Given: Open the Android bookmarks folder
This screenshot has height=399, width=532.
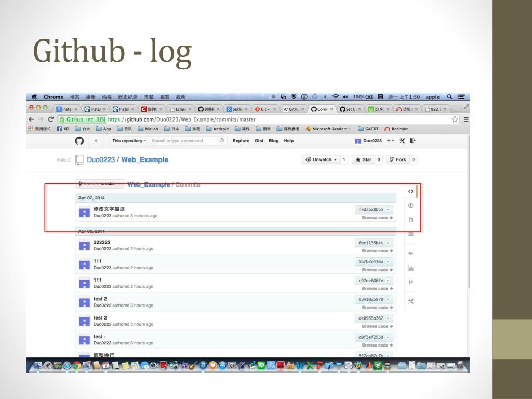Looking at the screenshot, I should 217,129.
